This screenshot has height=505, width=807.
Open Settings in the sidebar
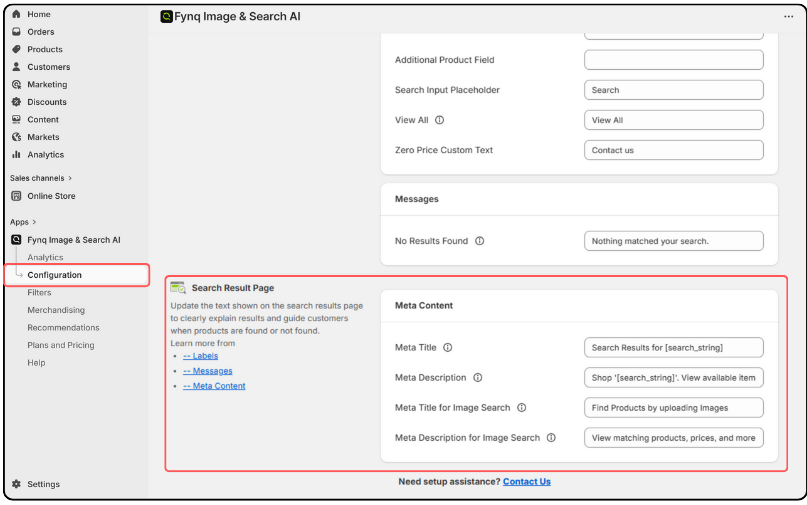(43, 484)
